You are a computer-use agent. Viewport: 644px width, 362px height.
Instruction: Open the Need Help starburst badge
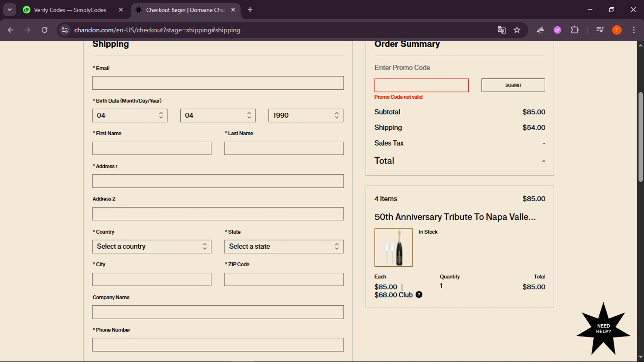(603, 329)
